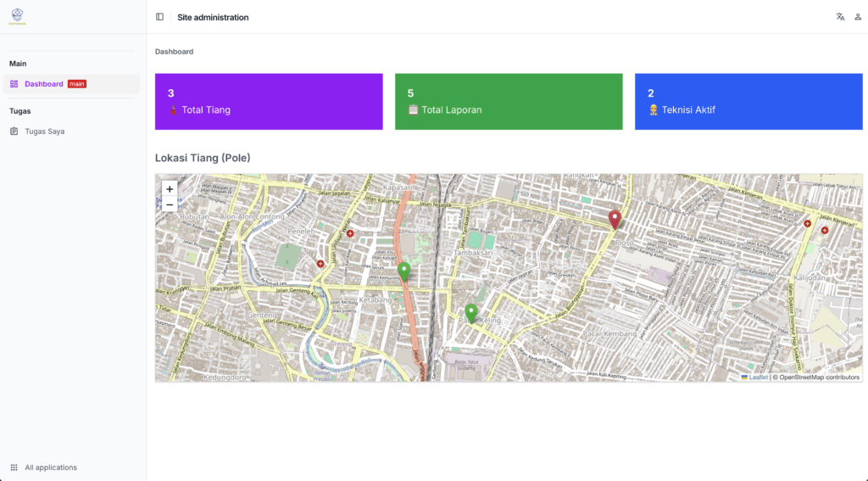868x481 pixels.
Task: Click the Leaflet attribution link
Action: [x=758, y=378]
